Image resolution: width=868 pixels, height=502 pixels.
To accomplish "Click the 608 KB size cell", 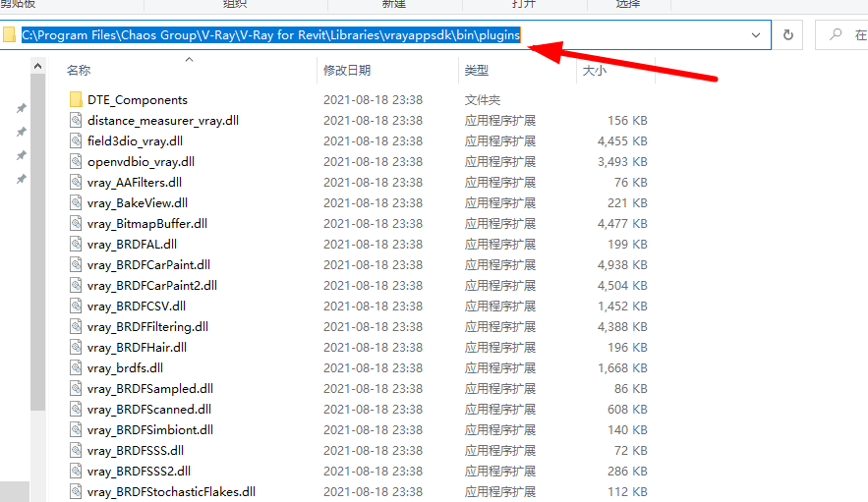I will 627,409.
